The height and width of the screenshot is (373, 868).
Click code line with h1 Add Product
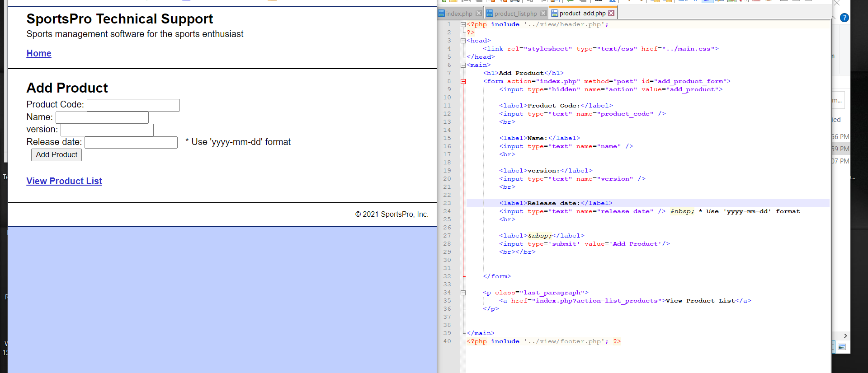pyautogui.click(x=524, y=73)
